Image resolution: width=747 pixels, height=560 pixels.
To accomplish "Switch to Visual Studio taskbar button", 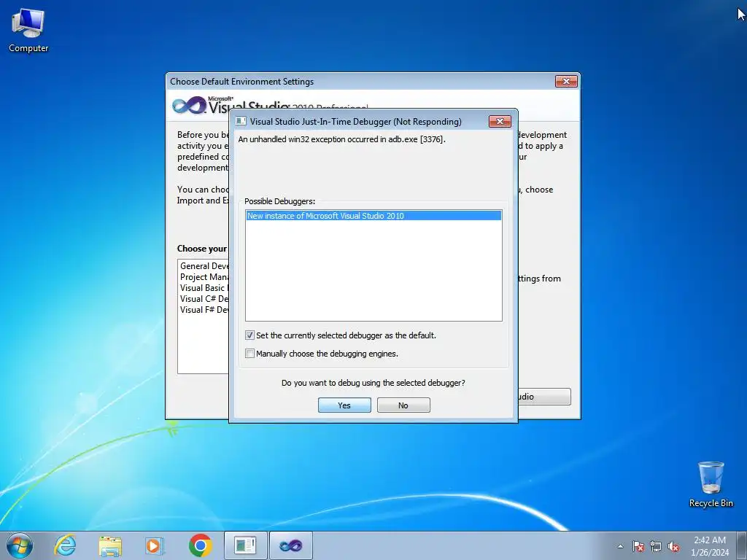I will [x=291, y=545].
